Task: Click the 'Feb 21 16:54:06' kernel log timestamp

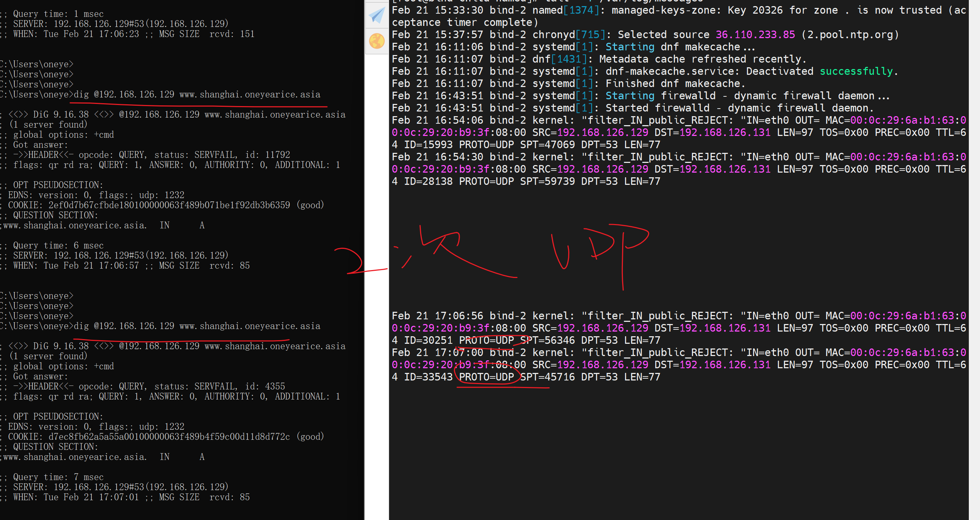Action: [x=438, y=120]
